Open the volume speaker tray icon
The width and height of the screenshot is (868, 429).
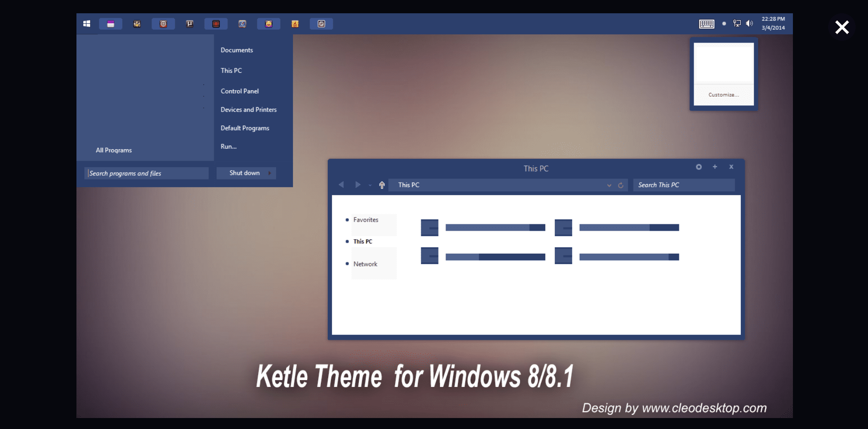coord(749,23)
